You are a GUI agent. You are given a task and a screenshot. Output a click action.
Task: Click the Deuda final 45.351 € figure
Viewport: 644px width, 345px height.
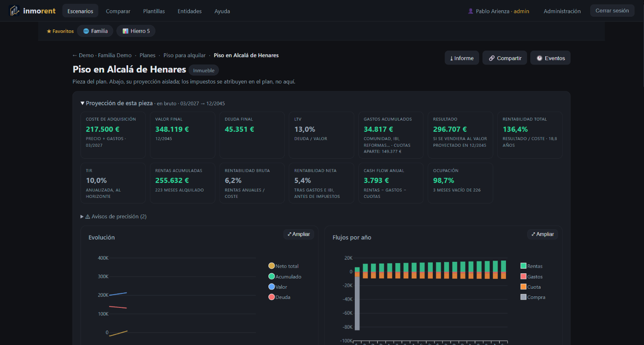[239, 129]
